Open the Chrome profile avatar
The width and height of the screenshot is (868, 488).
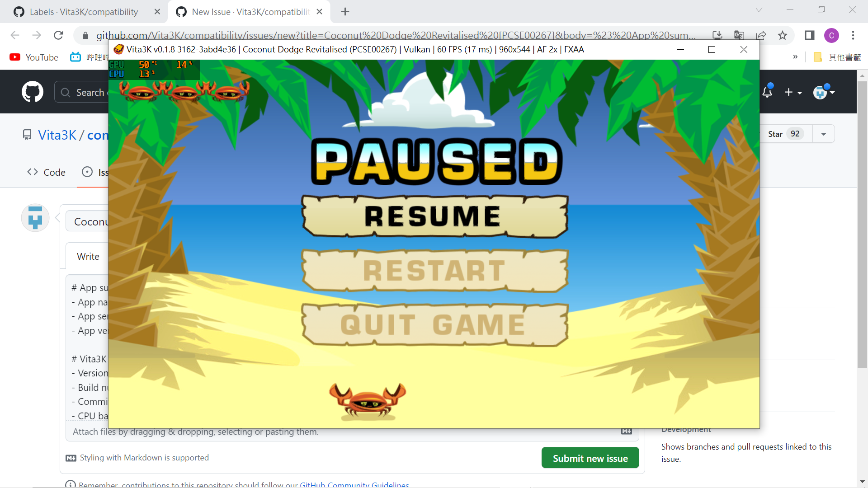pyautogui.click(x=832, y=35)
